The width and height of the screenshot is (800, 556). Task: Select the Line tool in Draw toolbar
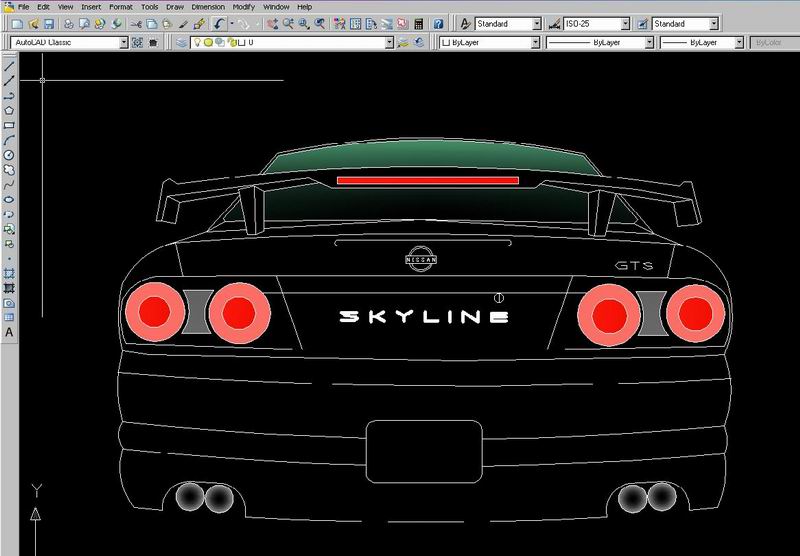(x=9, y=66)
